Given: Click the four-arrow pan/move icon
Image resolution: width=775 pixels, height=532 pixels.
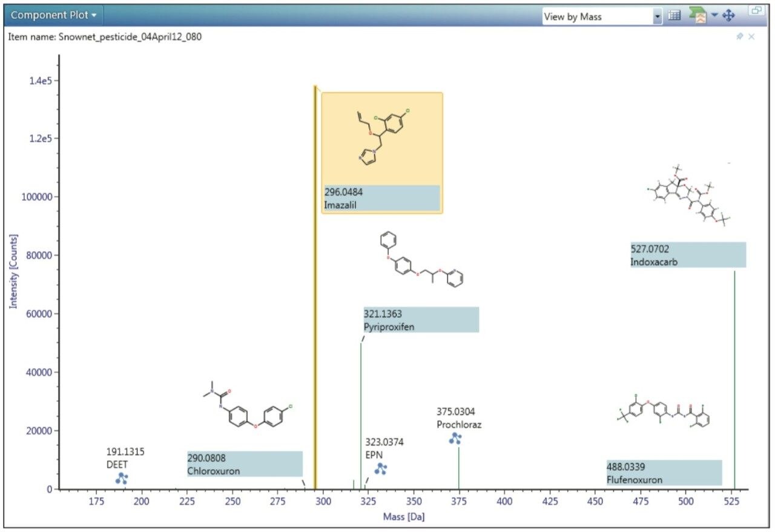Looking at the screenshot, I should [728, 16].
